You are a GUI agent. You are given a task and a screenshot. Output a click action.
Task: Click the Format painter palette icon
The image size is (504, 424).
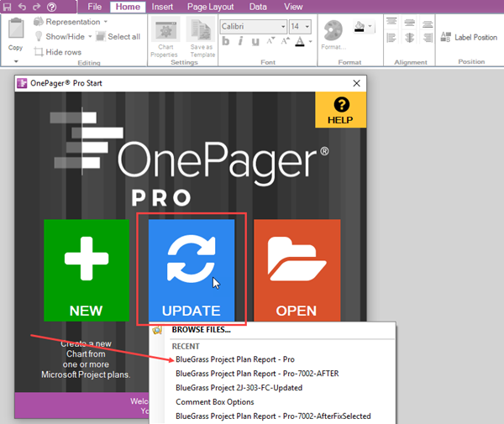click(333, 31)
